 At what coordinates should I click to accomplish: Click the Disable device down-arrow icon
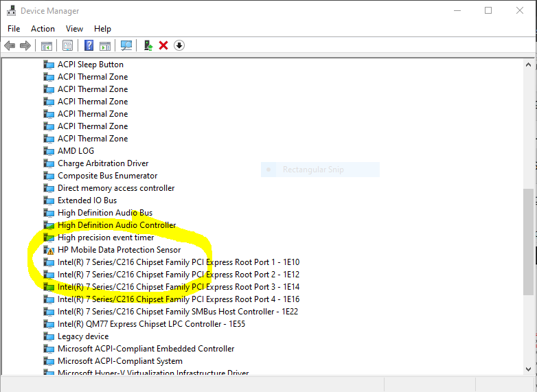179,45
